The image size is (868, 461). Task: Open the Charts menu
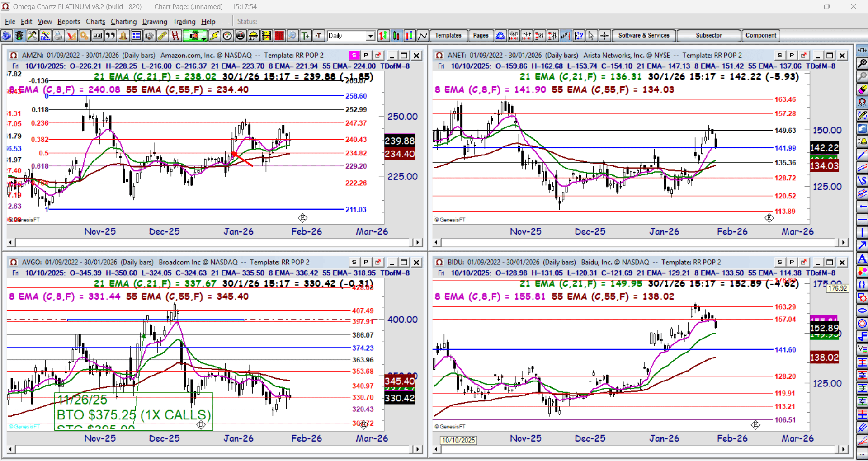point(95,21)
